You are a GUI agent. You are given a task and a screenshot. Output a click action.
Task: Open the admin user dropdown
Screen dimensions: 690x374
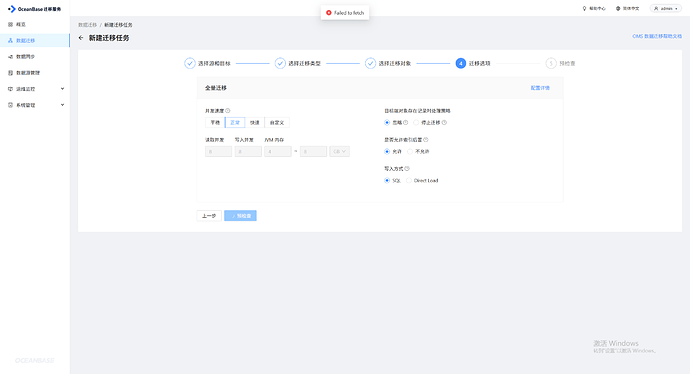(x=666, y=8)
